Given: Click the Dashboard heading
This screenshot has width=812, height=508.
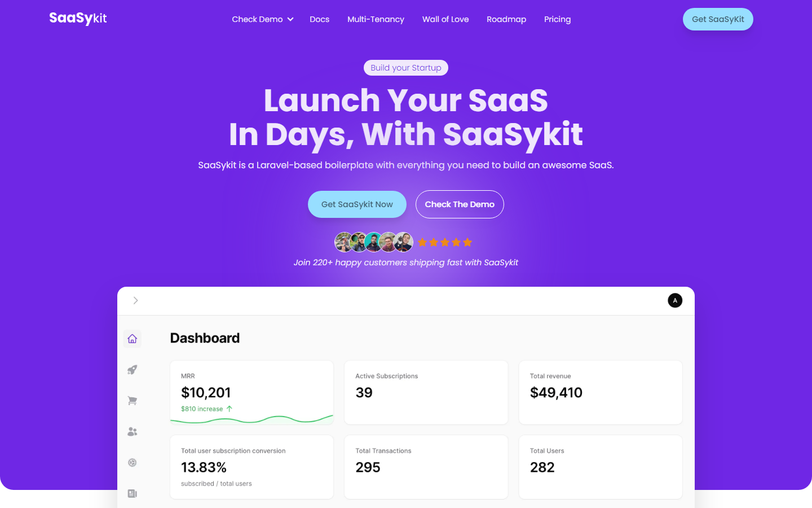Looking at the screenshot, I should click(205, 338).
